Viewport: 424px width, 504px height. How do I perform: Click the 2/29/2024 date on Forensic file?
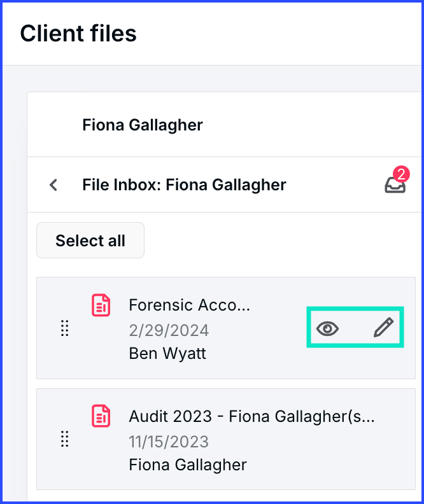pos(169,330)
